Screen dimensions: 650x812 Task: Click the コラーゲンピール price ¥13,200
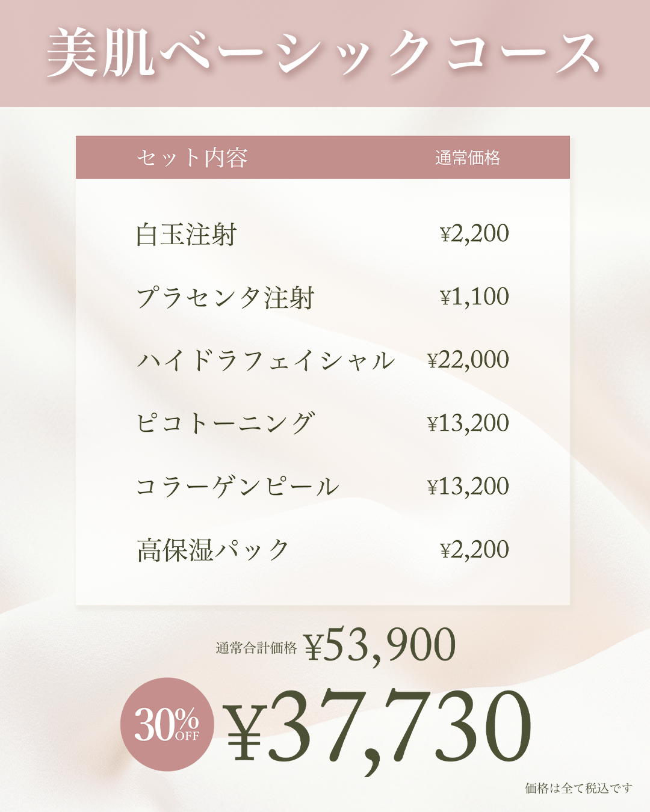pos(468,487)
